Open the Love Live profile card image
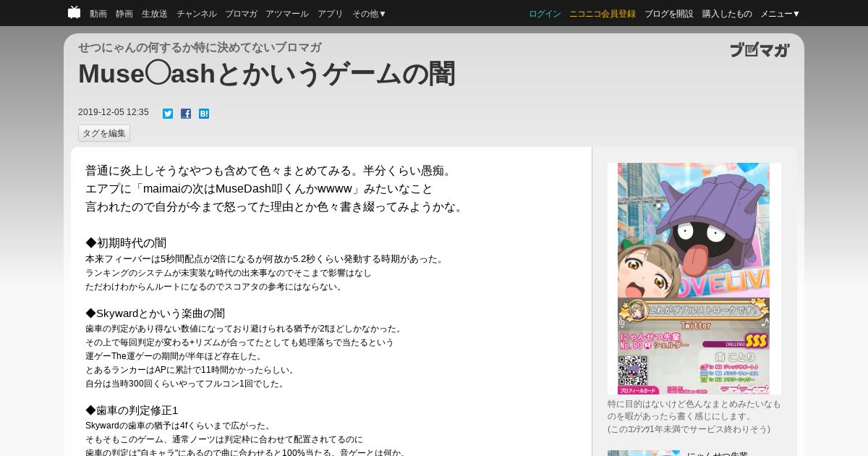Image resolution: width=868 pixels, height=456 pixels. point(694,279)
